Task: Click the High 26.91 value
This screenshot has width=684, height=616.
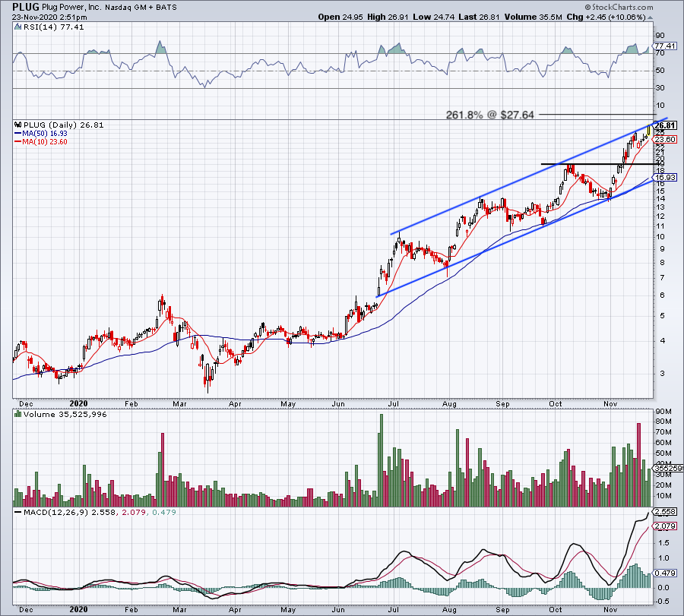Action: click(388, 17)
